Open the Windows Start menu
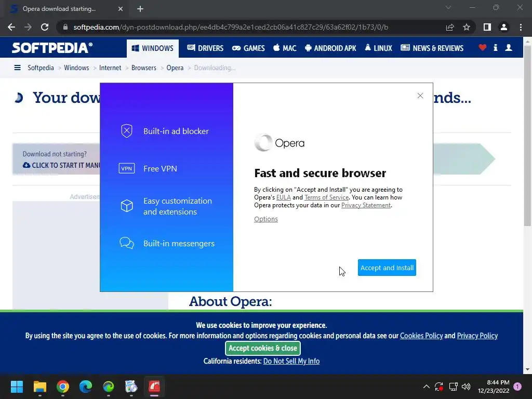The image size is (532, 399). coord(17,387)
